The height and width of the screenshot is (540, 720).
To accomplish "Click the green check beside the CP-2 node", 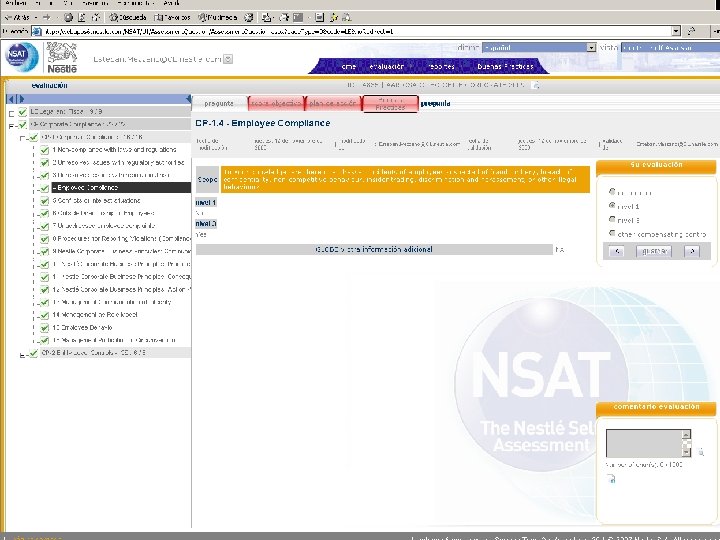I will click(34, 353).
